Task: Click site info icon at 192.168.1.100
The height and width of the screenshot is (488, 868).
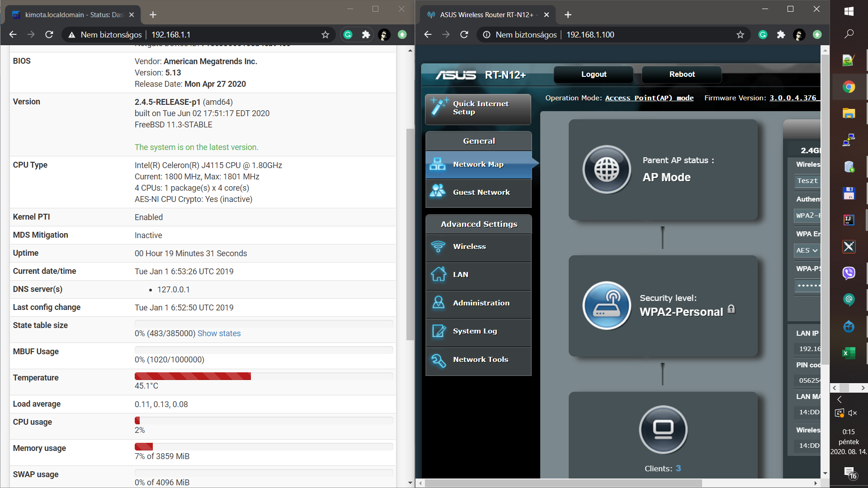Action: point(486,35)
